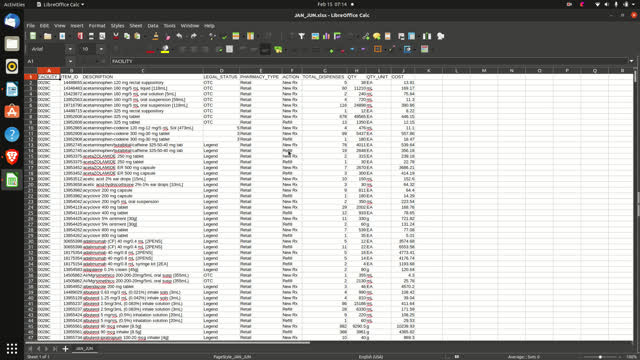Insert a pivot table

[337, 36]
